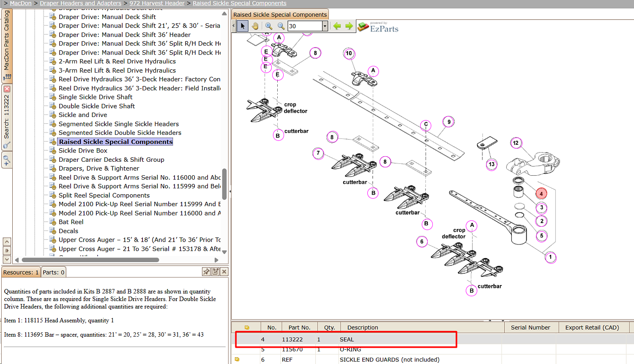Image resolution: width=634 pixels, height=364 pixels.
Task: Click Raised Sickle Special Components breadcrumb link
Action: click(240, 3)
